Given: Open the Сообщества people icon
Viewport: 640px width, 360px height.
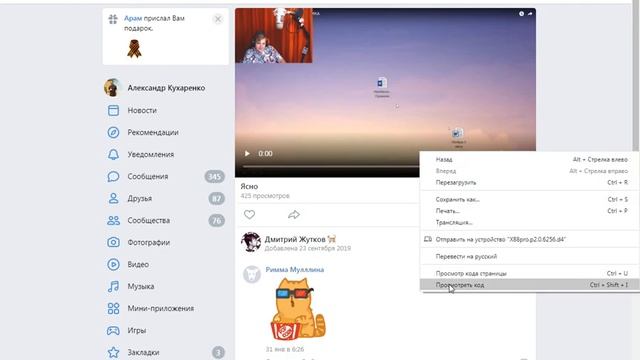Looking at the screenshot, I should tap(113, 220).
